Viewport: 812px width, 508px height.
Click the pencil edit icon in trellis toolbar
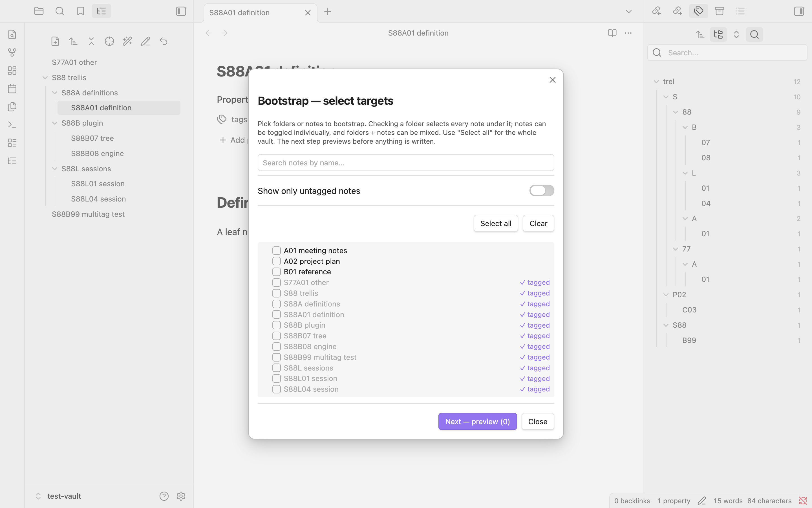[145, 41]
